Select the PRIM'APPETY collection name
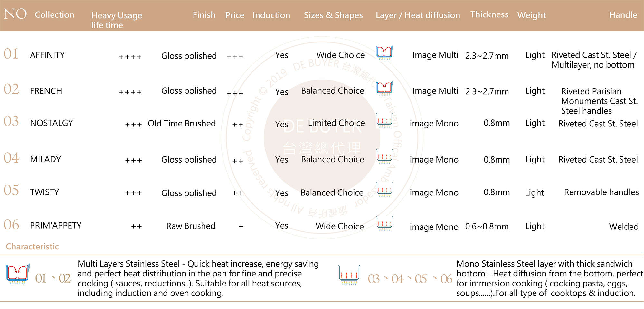This screenshot has width=644, height=309. pyautogui.click(x=56, y=225)
